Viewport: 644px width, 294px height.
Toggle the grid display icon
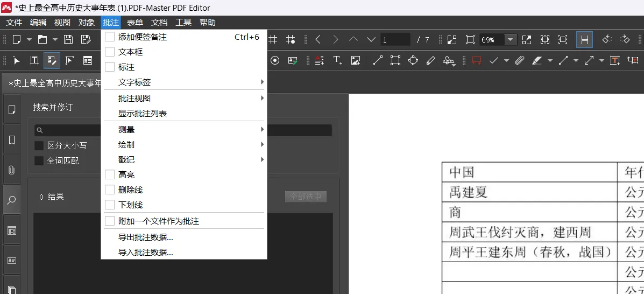coord(273,39)
